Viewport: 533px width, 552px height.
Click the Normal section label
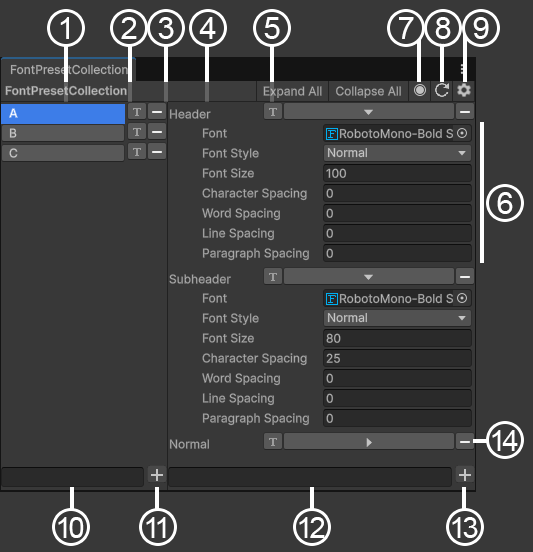click(189, 444)
